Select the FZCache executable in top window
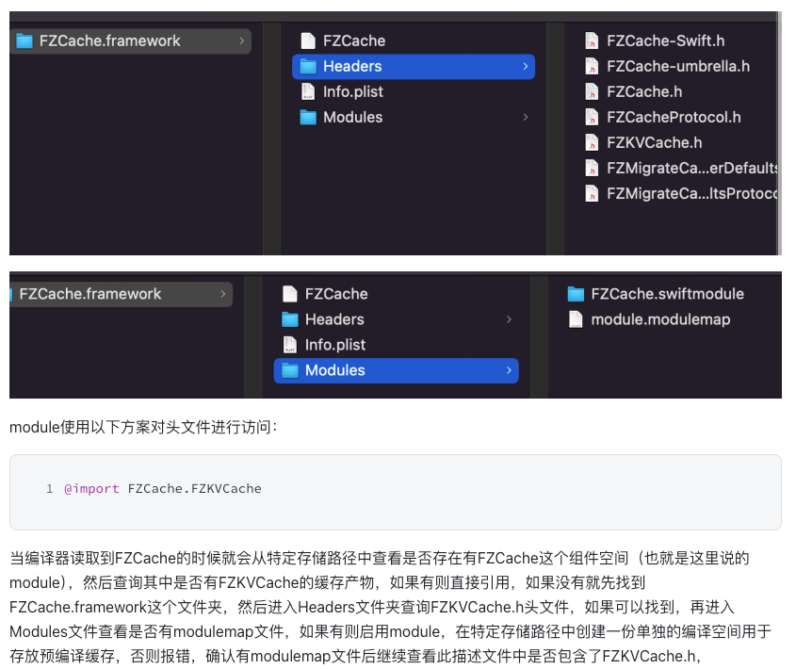The image size is (812, 669). point(353,41)
